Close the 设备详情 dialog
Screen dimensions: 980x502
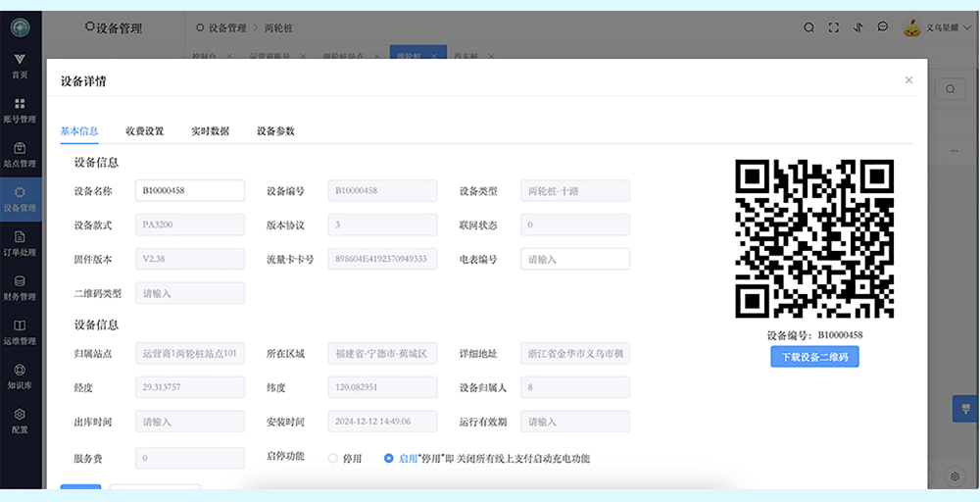[x=908, y=80]
